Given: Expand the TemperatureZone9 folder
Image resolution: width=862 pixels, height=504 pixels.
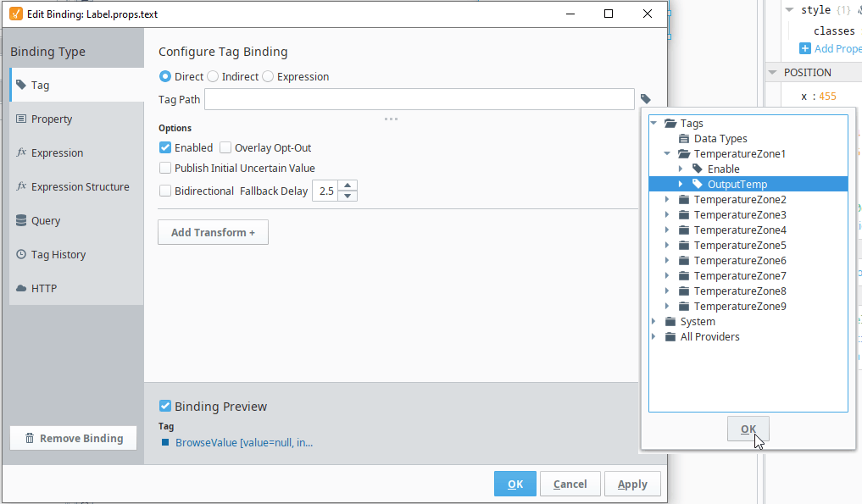Looking at the screenshot, I should tap(667, 306).
